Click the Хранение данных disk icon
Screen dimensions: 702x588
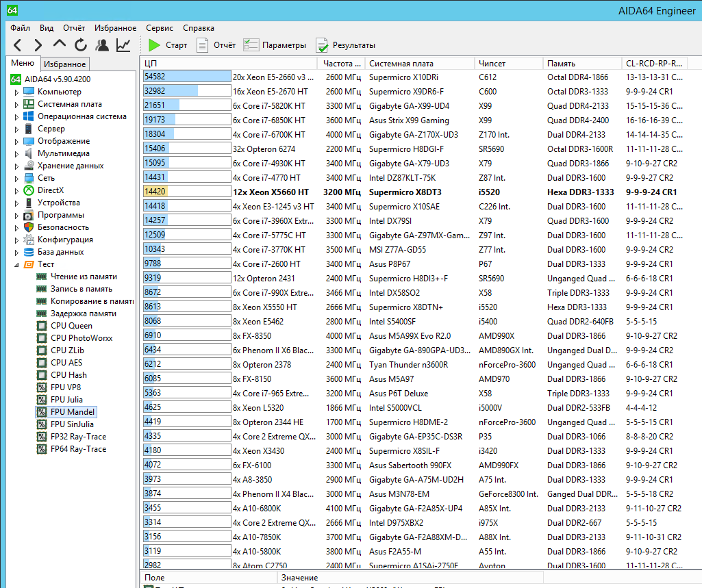tap(29, 166)
